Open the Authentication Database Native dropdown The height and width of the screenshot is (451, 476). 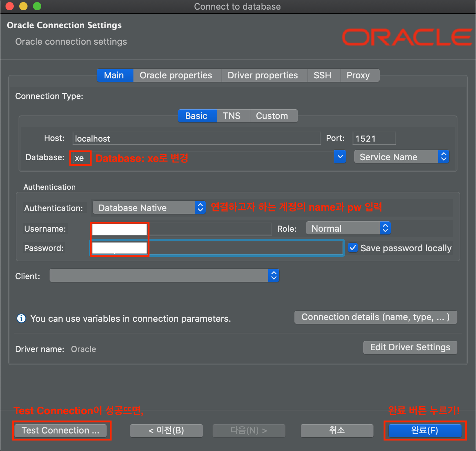click(x=149, y=208)
